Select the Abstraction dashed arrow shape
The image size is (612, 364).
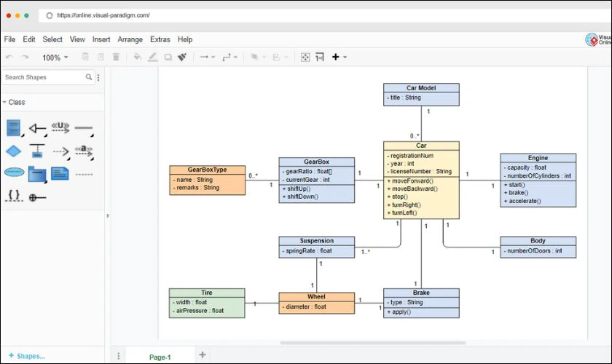[84, 151]
